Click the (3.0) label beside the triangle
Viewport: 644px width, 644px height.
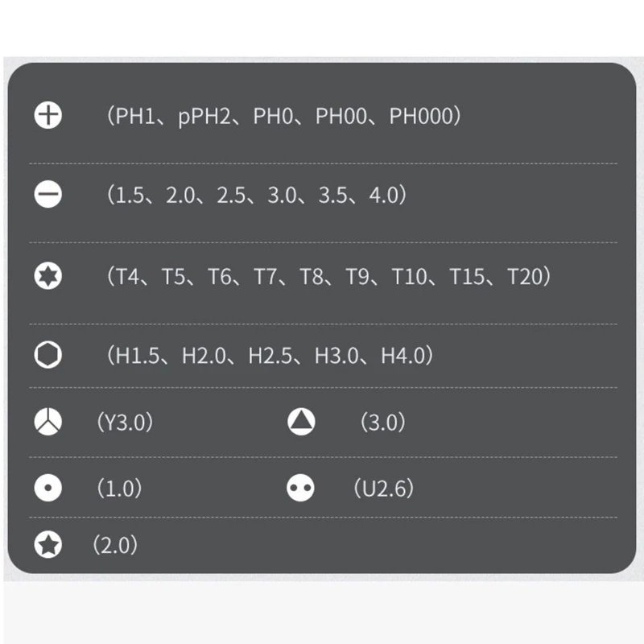(x=383, y=422)
